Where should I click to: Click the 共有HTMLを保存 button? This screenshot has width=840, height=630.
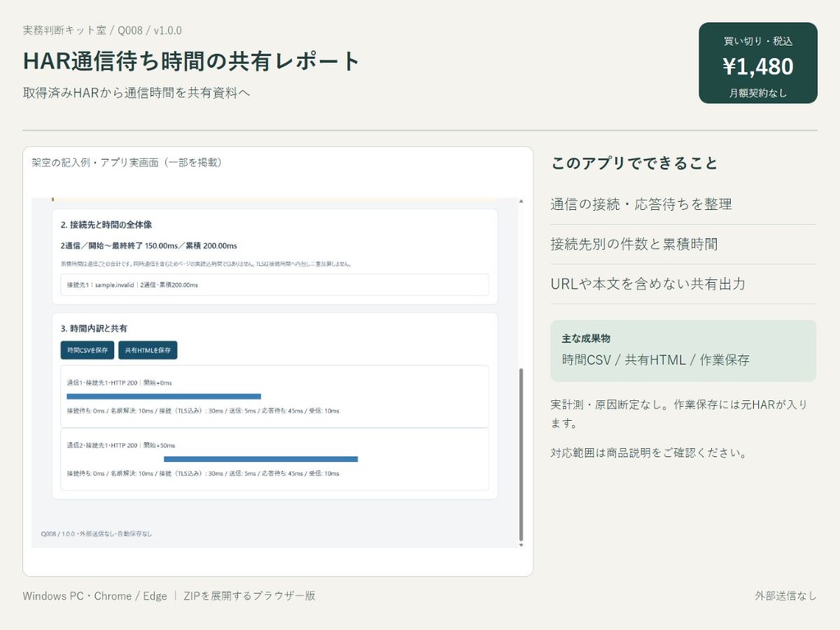pos(148,349)
